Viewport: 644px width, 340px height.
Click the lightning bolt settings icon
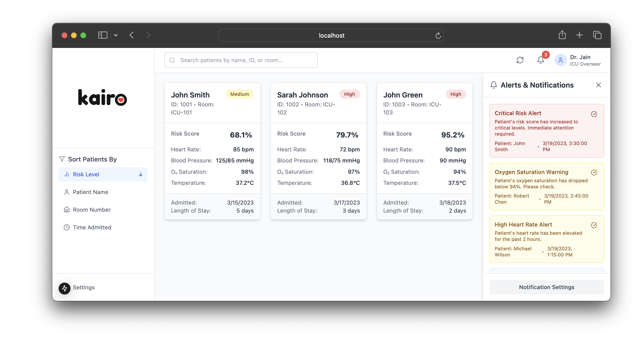[x=64, y=288]
